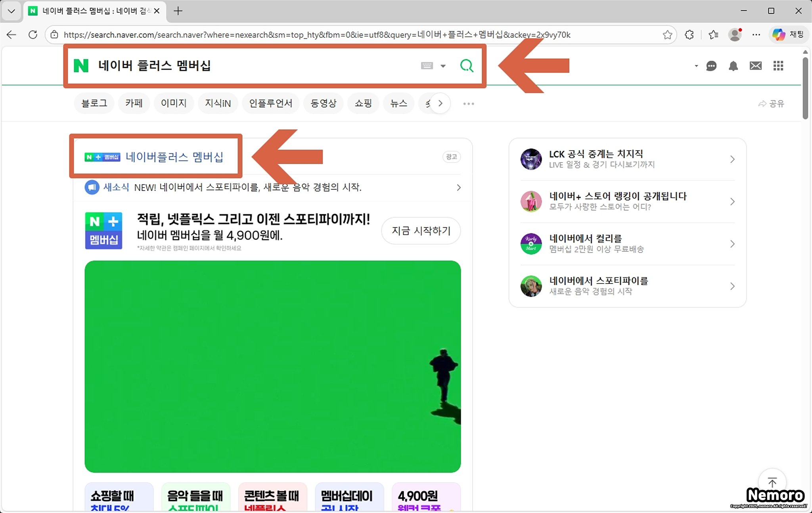This screenshot has width=812, height=513.
Task: Open the on-screen keyboard input icon
Action: click(427, 66)
